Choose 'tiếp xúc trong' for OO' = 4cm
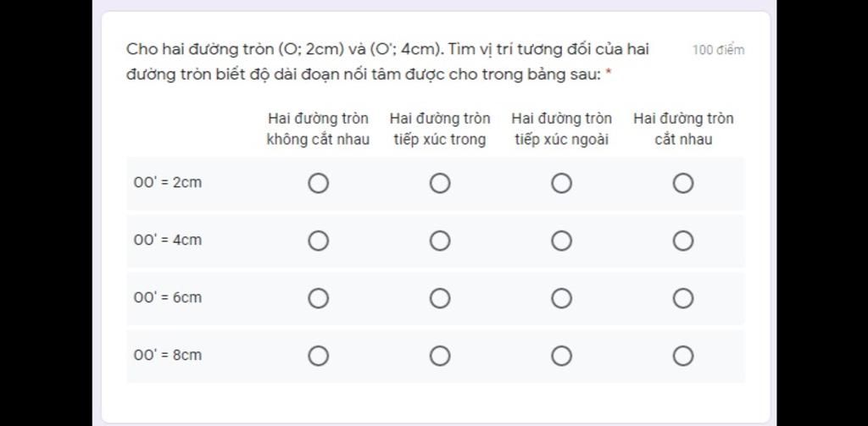 point(439,241)
